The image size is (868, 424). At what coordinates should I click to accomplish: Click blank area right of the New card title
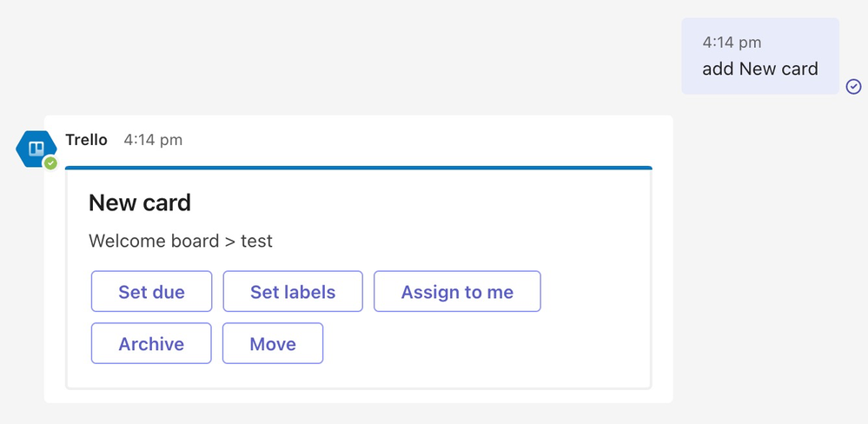(417, 203)
